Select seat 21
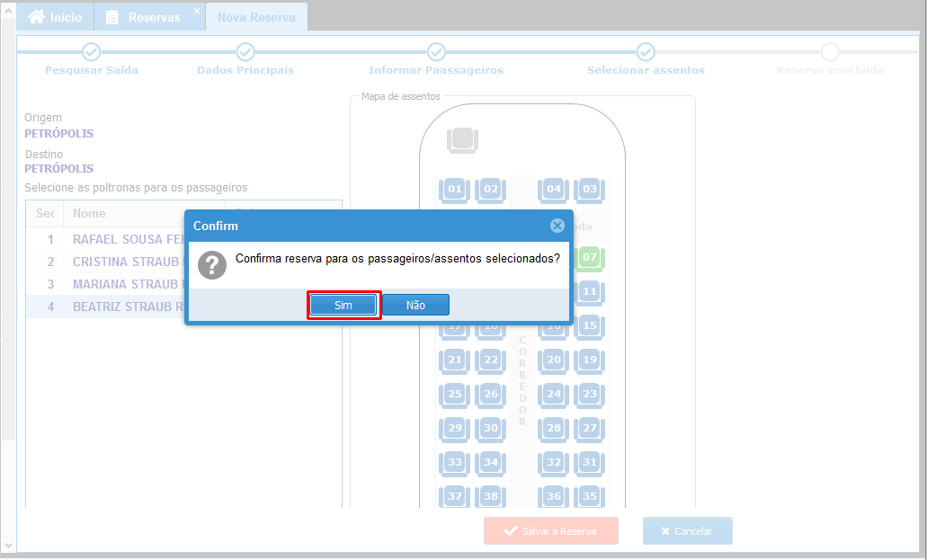Viewport: 927px width, 560px height. (455, 360)
